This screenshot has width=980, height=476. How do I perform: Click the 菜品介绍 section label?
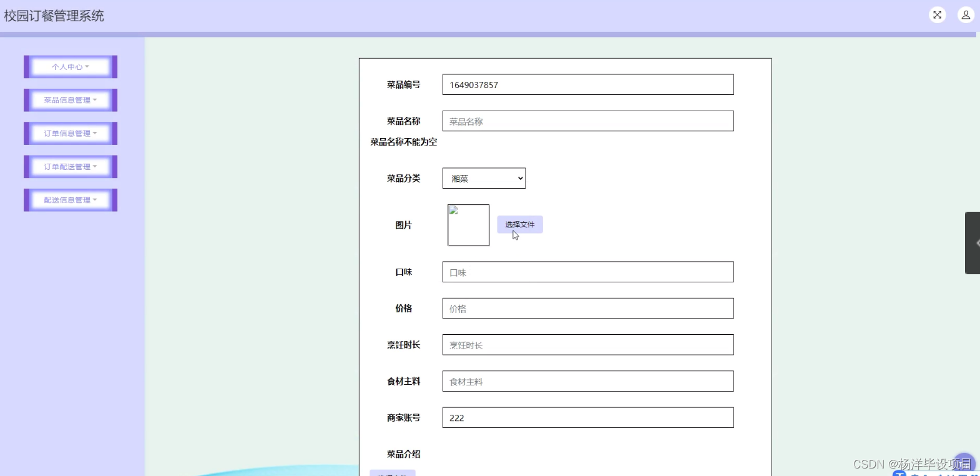pyautogui.click(x=404, y=454)
